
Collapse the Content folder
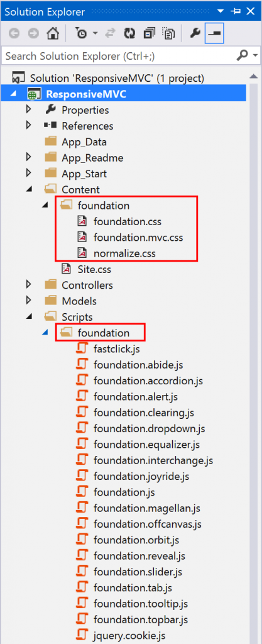click(x=29, y=189)
